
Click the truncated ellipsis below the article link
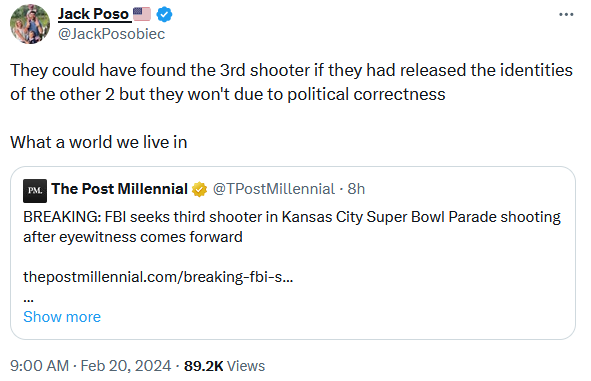(29, 300)
